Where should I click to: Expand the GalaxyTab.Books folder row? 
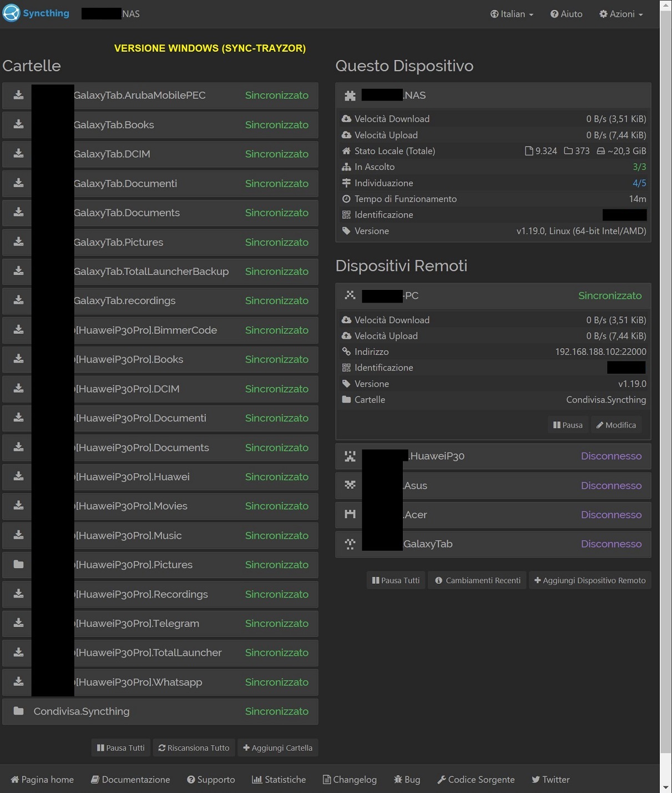click(160, 125)
